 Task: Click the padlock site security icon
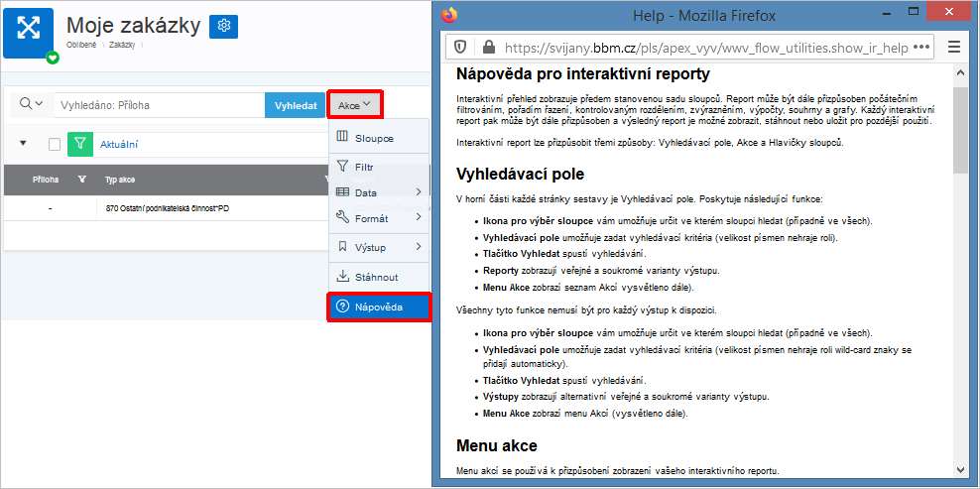pos(488,47)
